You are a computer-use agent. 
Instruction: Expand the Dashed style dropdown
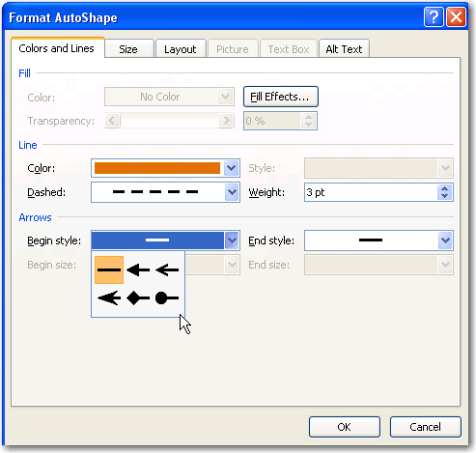[231, 192]
